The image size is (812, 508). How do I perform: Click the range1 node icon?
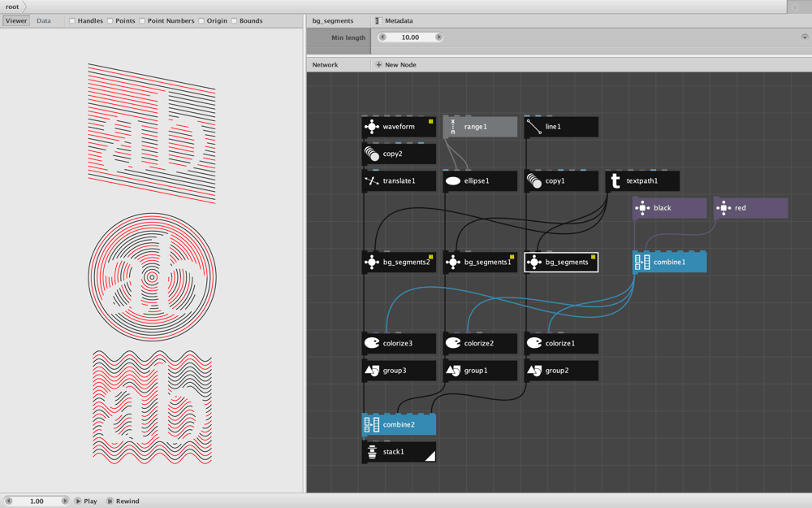click(x=452, y=127)
